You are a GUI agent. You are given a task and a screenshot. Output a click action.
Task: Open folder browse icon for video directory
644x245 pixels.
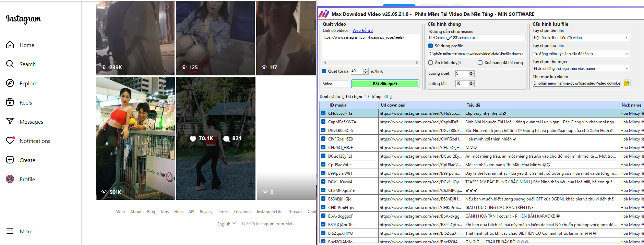click(x=627, y=83)
